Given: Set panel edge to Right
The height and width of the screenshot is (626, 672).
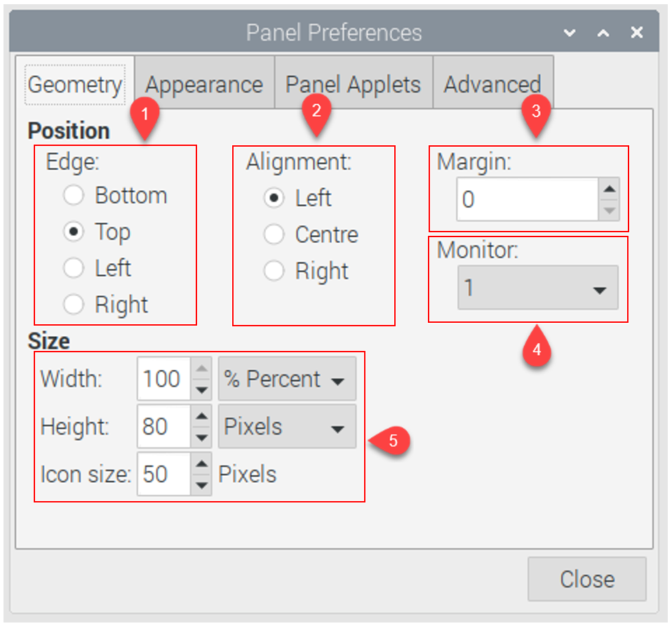Looking at the screenshot, I should (x=74, y=305).
